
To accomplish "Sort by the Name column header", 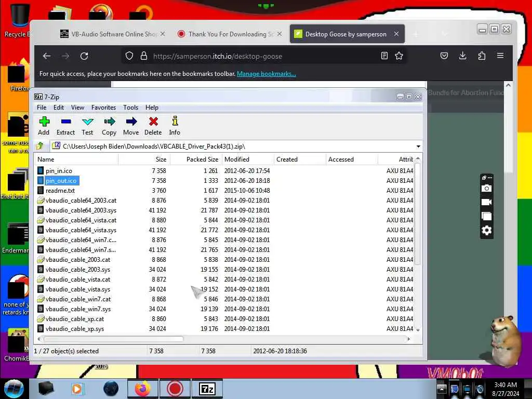I will (76, 159).
